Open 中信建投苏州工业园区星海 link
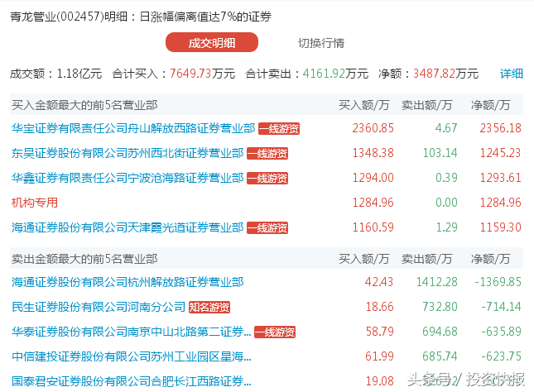534x392 pixels. tap(132, 356)
